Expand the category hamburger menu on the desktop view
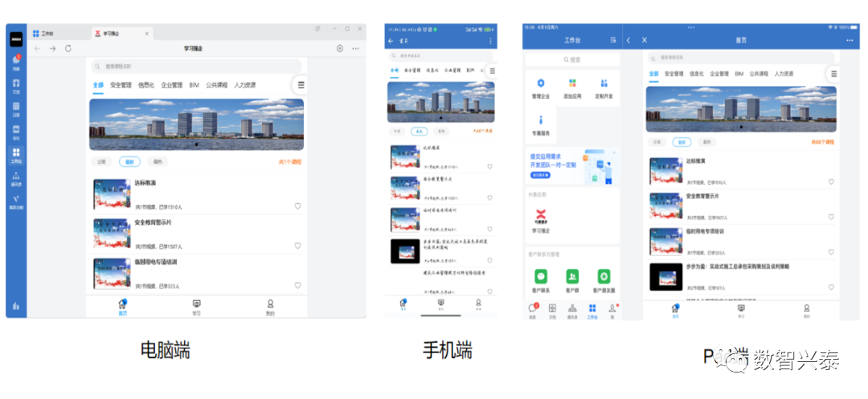868x399 pixels. [x=301, y=85]
